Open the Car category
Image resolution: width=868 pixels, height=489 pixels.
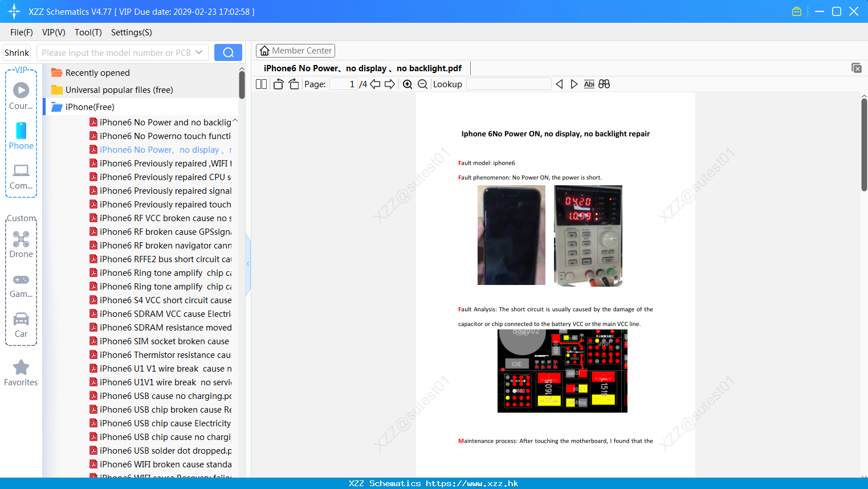click(21, 324)
